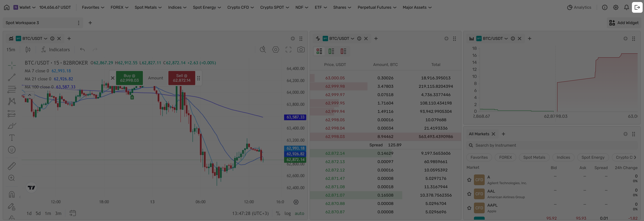Favorite the AAPL Apple market star
Image resolution: width=644 pixels, height=221 pixels.
[469, 208]
